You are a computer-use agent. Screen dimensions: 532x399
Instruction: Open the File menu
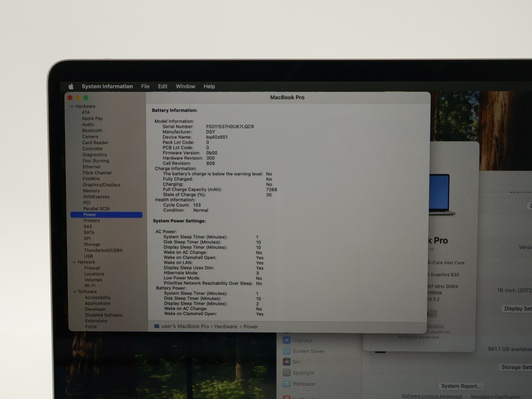click(x=145, y=86)
